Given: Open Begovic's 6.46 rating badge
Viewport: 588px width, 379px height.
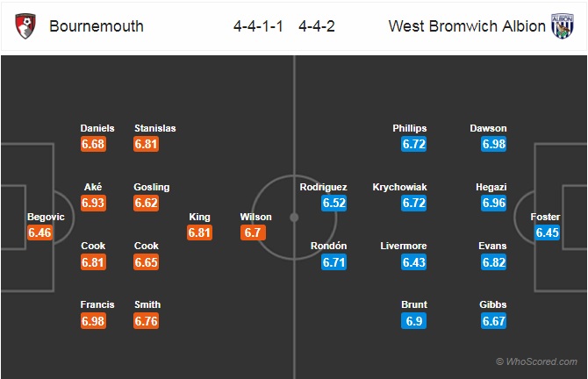Looking at the screenshot, I should 39,232.
